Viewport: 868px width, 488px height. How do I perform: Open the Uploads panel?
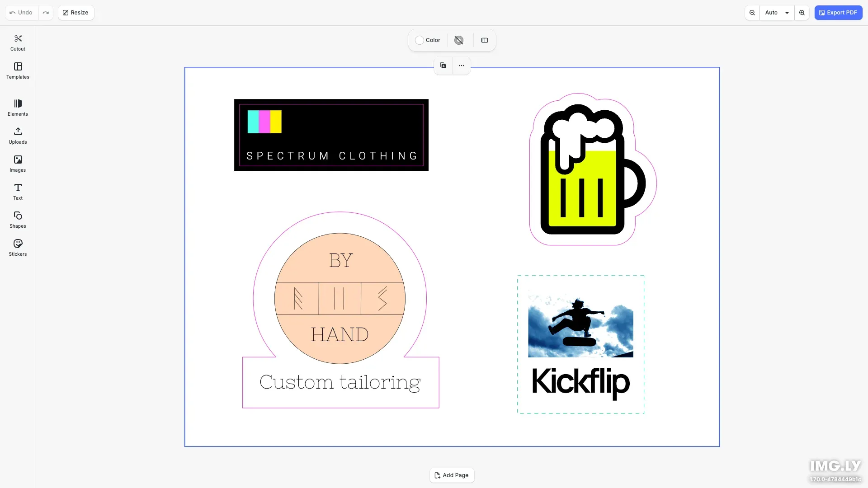point(18,136)
